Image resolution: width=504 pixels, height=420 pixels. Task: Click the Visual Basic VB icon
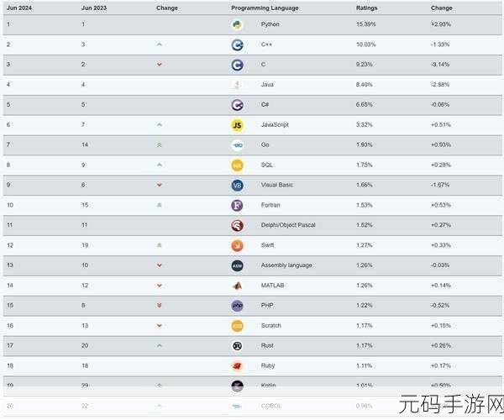coord(237,186)
